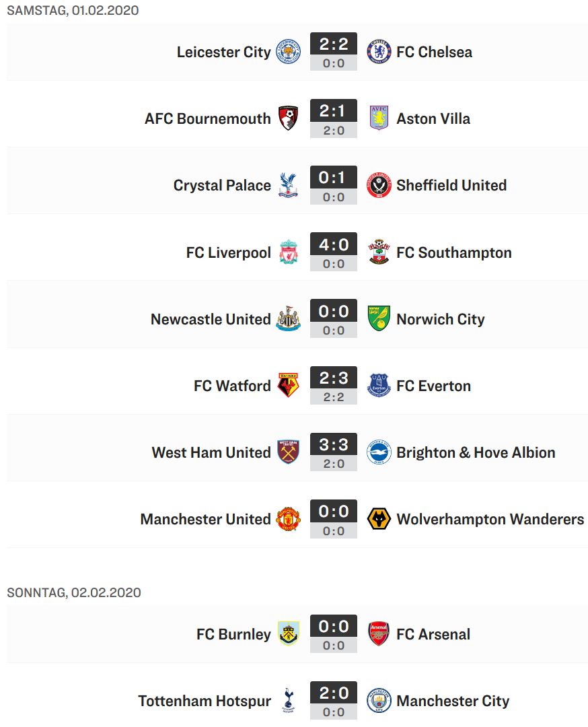
Task: Click the Tottenham Hotspur cockerel crest
Action: [288, 701]
